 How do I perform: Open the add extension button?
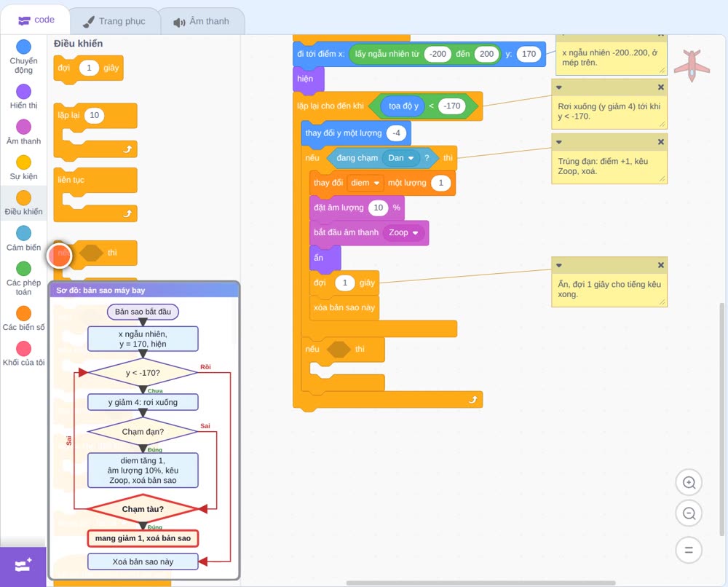pyautogui.click(x=23, y=567)
